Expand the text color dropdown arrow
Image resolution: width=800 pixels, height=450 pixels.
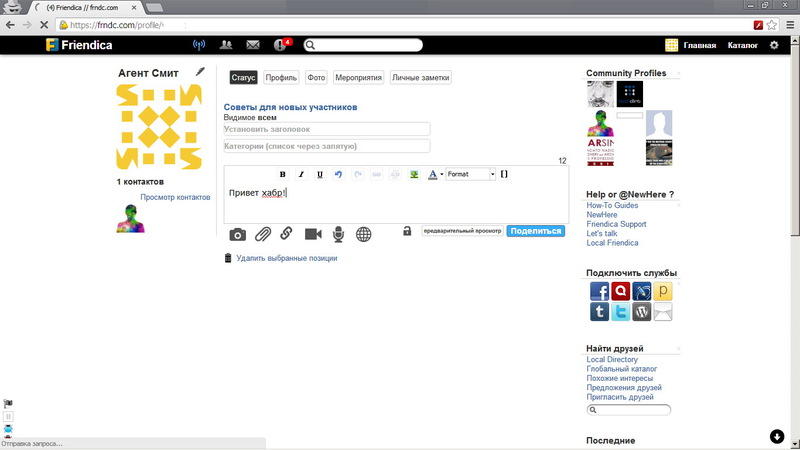442,174
